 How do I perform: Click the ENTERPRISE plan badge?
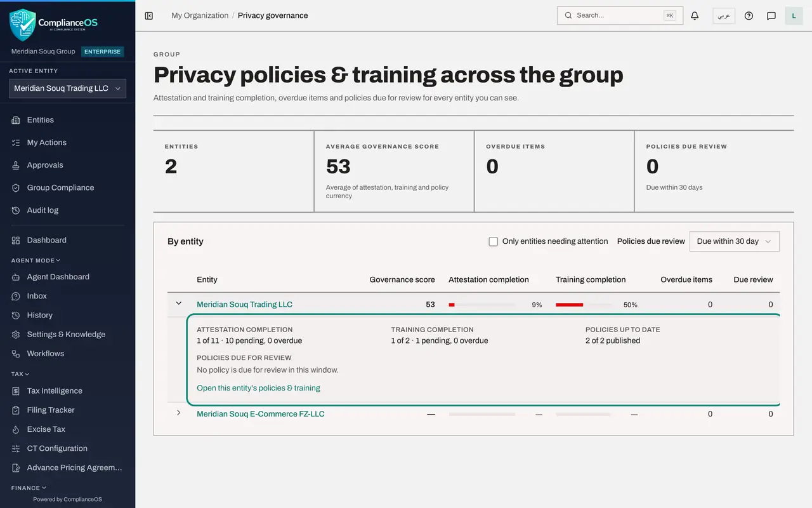tap(102, 51)
